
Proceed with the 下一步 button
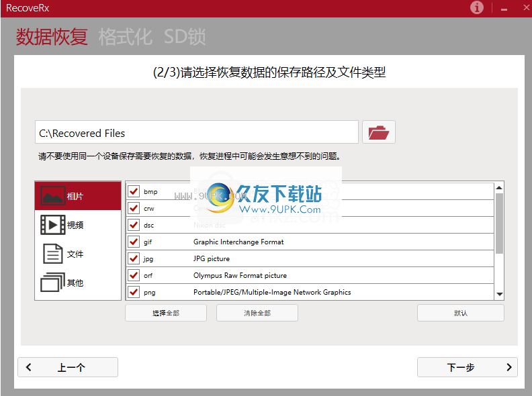pos(468,367)
